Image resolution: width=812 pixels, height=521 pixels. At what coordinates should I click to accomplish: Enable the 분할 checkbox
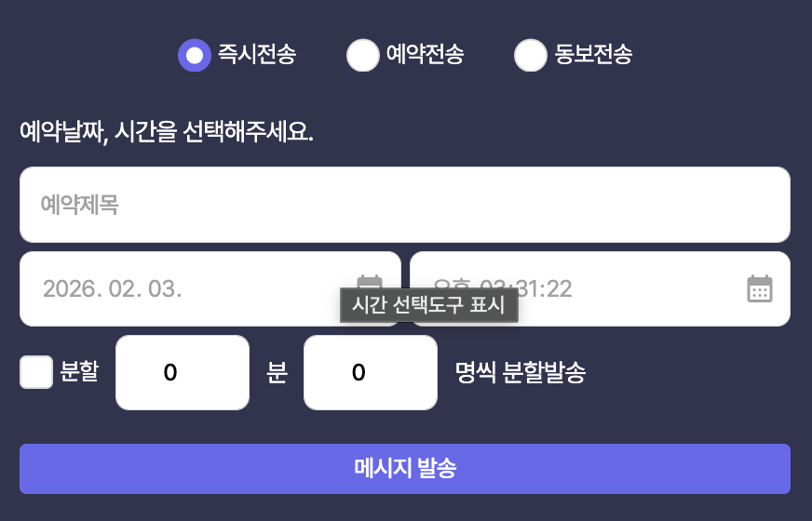point(36,373)
